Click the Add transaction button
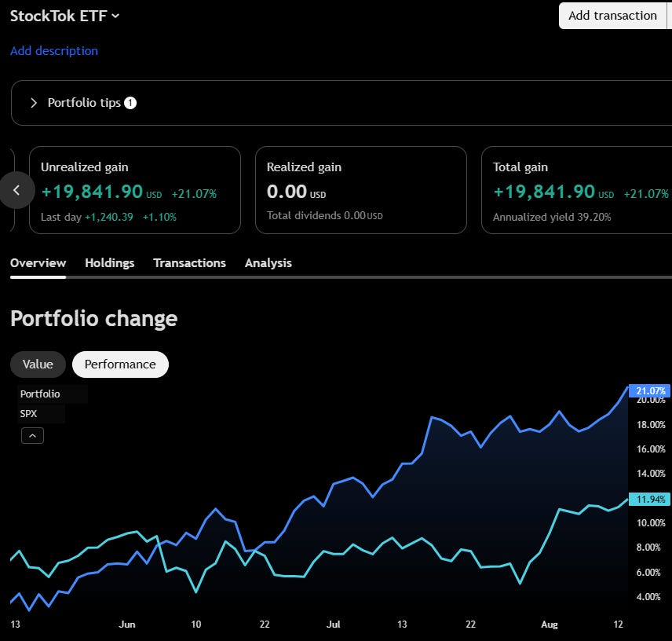672x641 pixels. tap(612, 16)
